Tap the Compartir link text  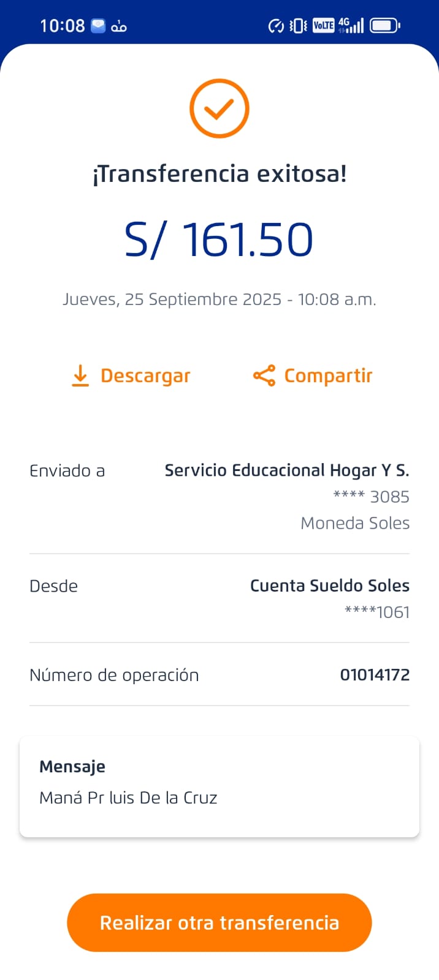coord(328,375)
